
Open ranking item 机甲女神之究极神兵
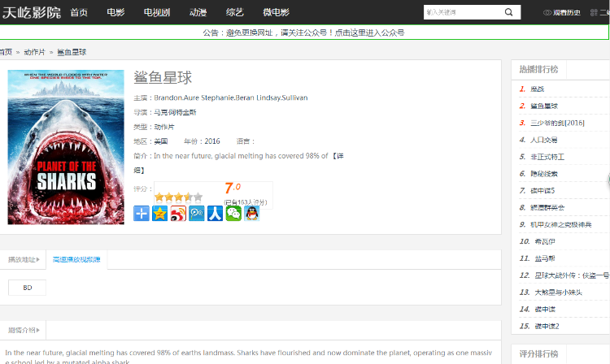pos(561,224)
